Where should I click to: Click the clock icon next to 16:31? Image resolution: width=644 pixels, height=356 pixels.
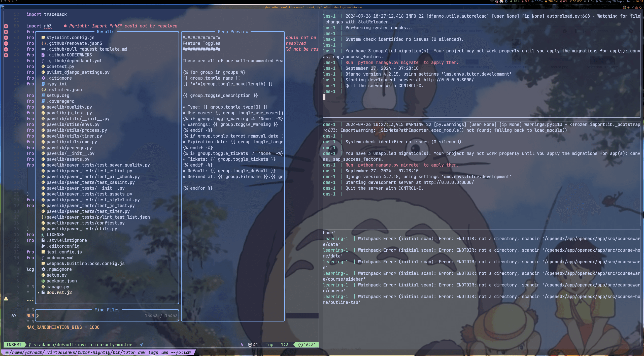(301, 345)
